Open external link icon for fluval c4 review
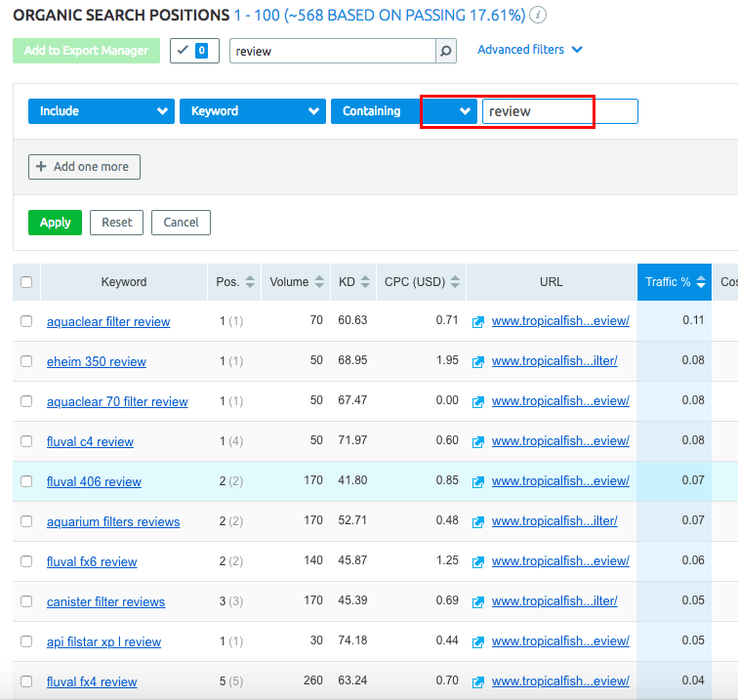This screenshot has width=738, height=700. click(x=478, y=442)
